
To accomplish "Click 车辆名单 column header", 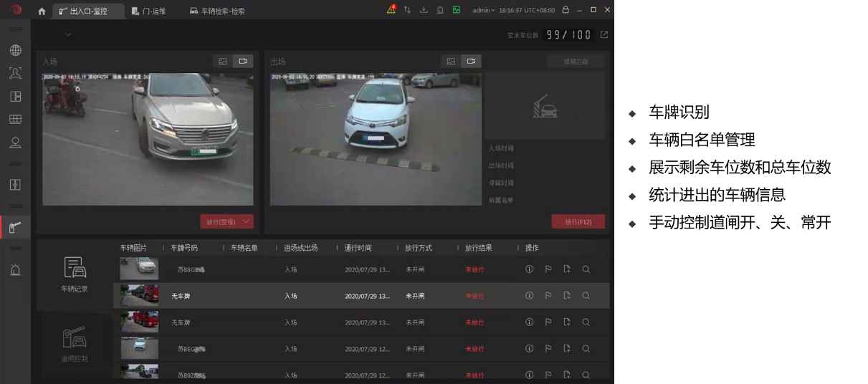I will 244,248.
